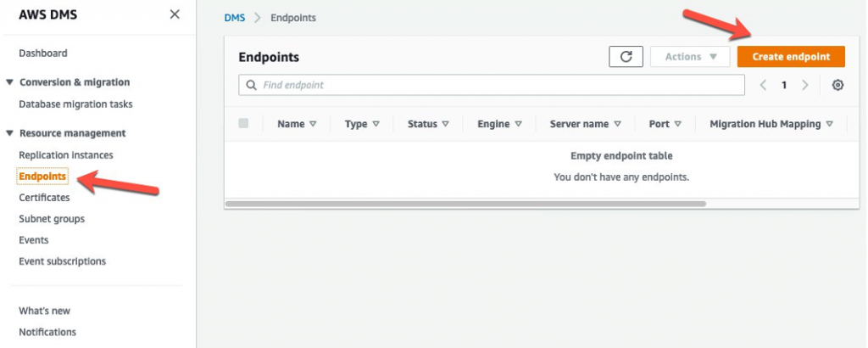868x348 pixels.
Task: Close the AWS DMS sidebar with X
Action: click(175, 14)
